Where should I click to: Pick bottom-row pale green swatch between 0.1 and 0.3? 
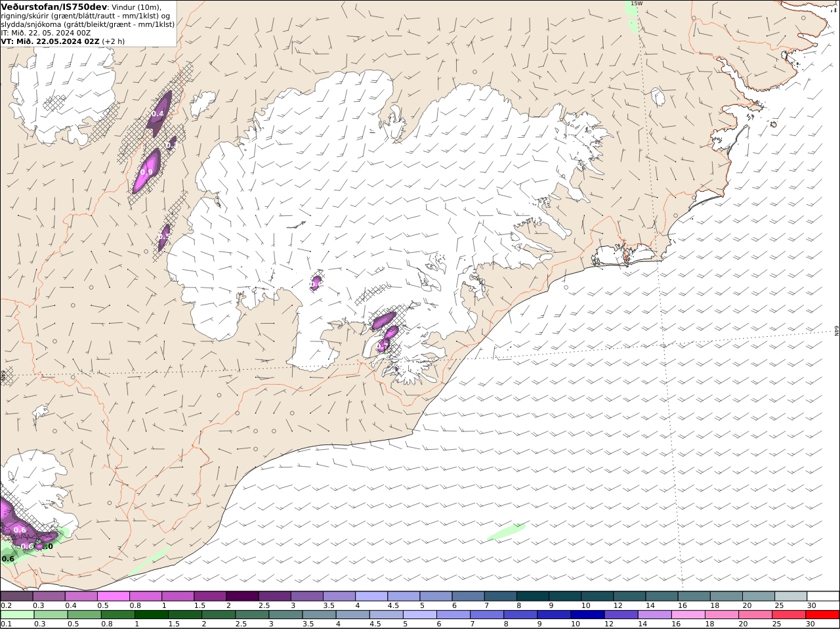16,615
